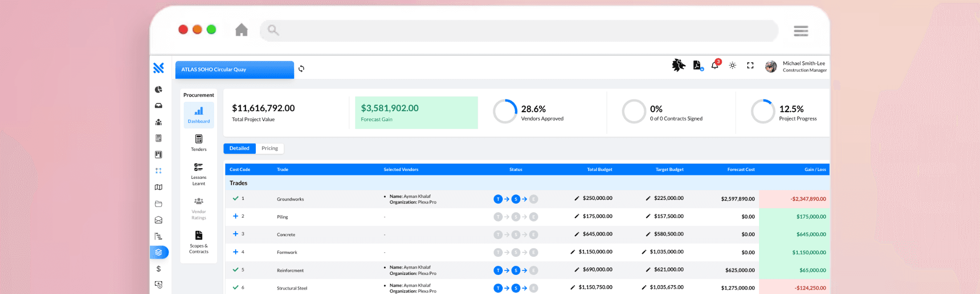Click the checkmark on Groundworks row
Screen dimensions: 980x294
point(236,198)
